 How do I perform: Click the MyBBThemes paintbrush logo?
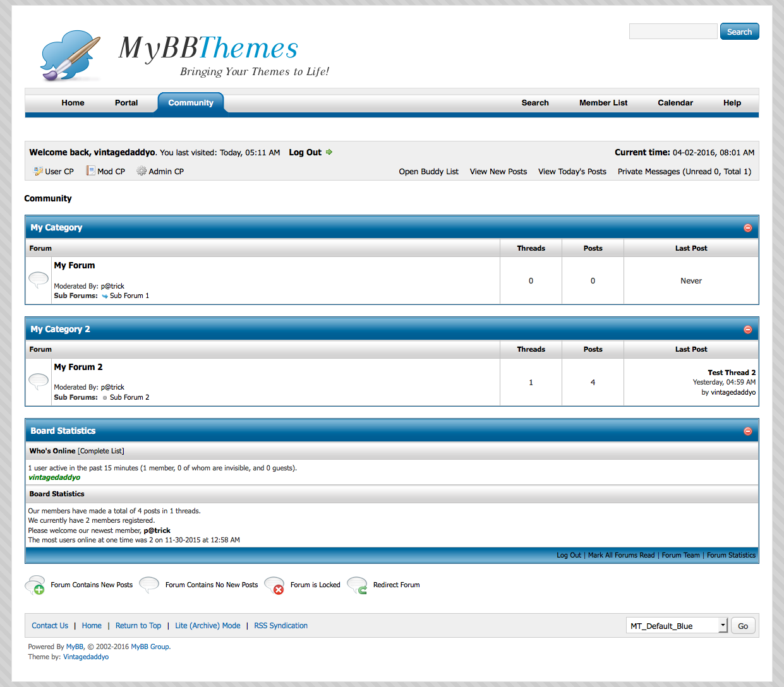[70, 56]
